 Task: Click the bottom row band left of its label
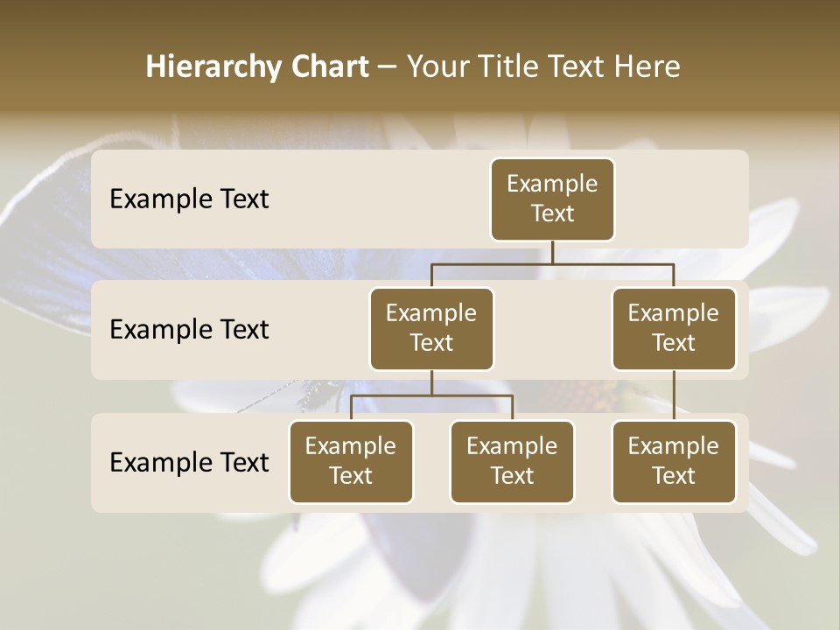pyautogui.click(x=100, y=462)
